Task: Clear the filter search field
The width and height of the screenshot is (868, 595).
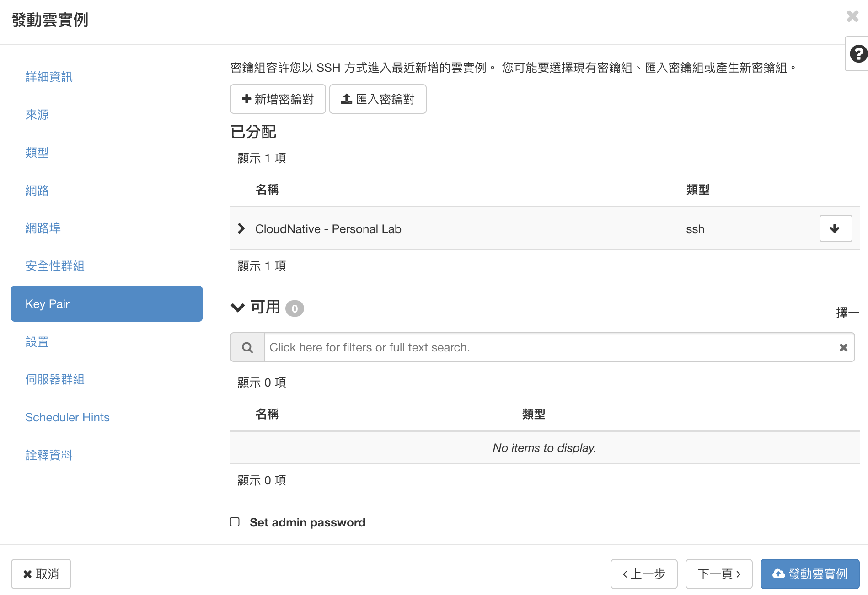Action: pos(843,347)
